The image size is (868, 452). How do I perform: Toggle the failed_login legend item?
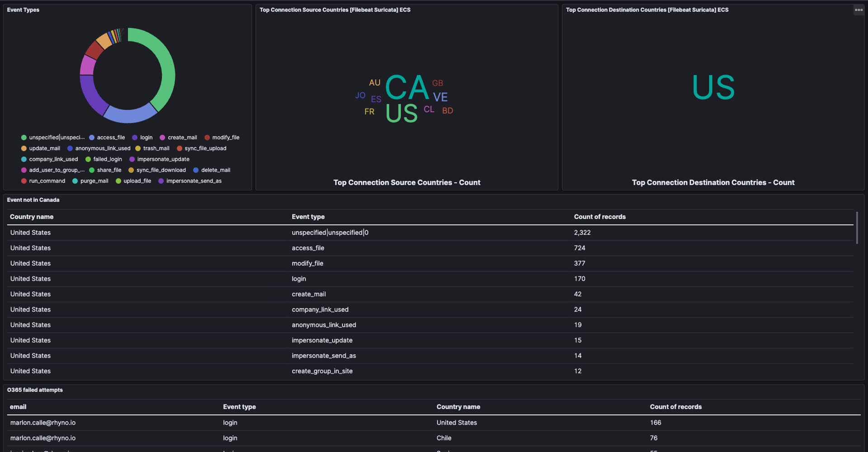[x=107, y=159]
